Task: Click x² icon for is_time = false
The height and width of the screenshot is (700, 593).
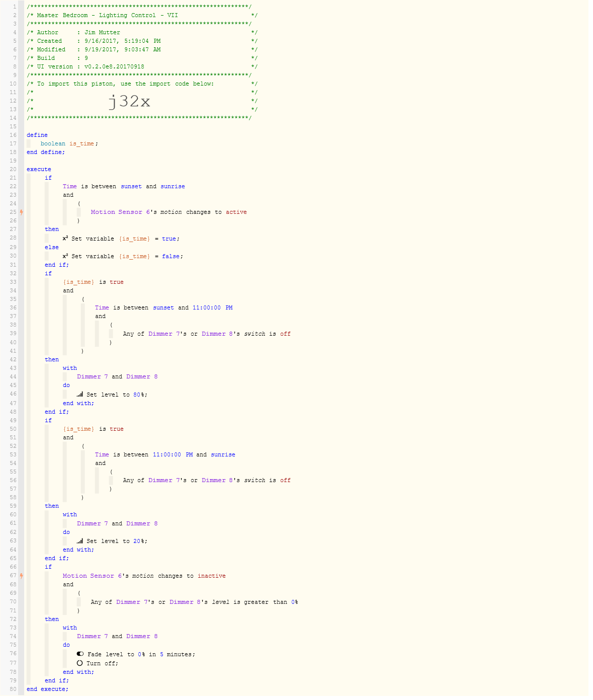Action: tap(65, 256)
